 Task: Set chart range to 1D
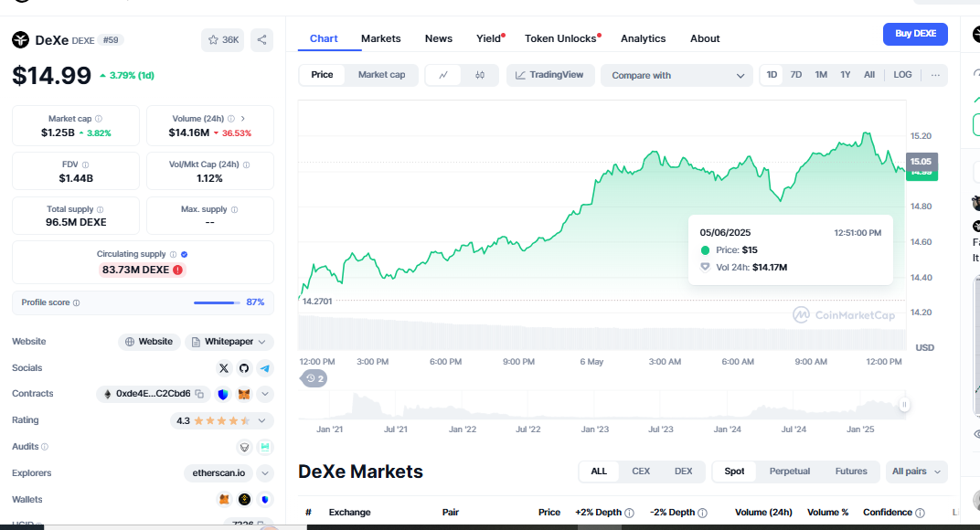coord(772,75)
